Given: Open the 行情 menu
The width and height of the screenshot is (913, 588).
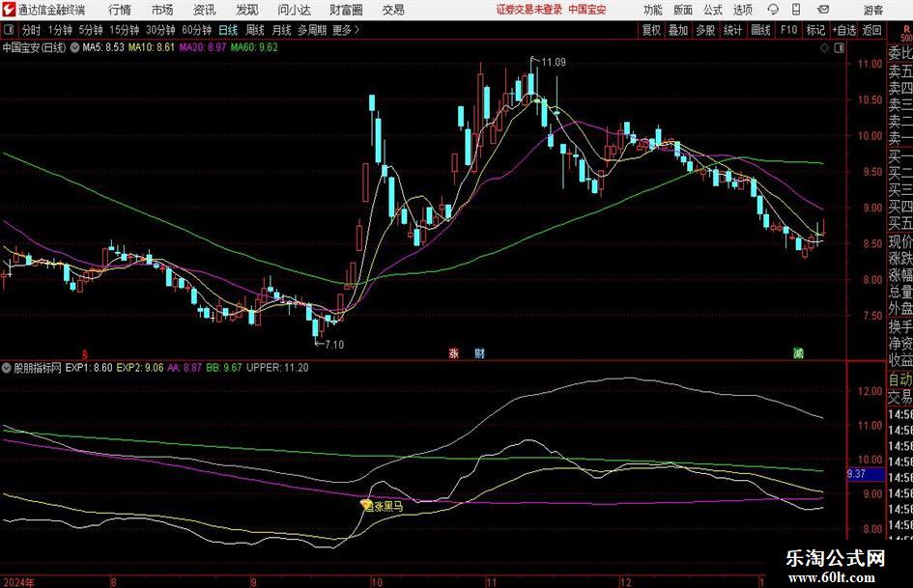Looking at the screenshot, I should pos(120,10).
